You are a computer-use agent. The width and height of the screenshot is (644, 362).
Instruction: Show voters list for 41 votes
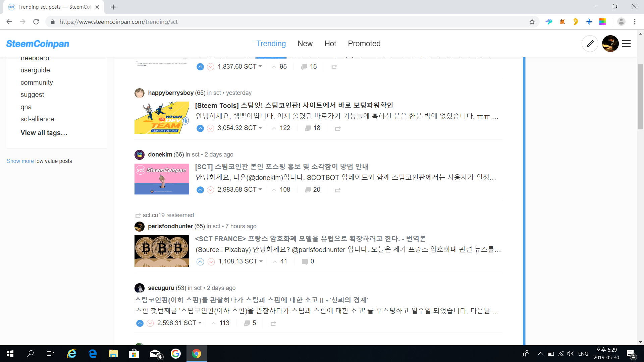(280, 261)
